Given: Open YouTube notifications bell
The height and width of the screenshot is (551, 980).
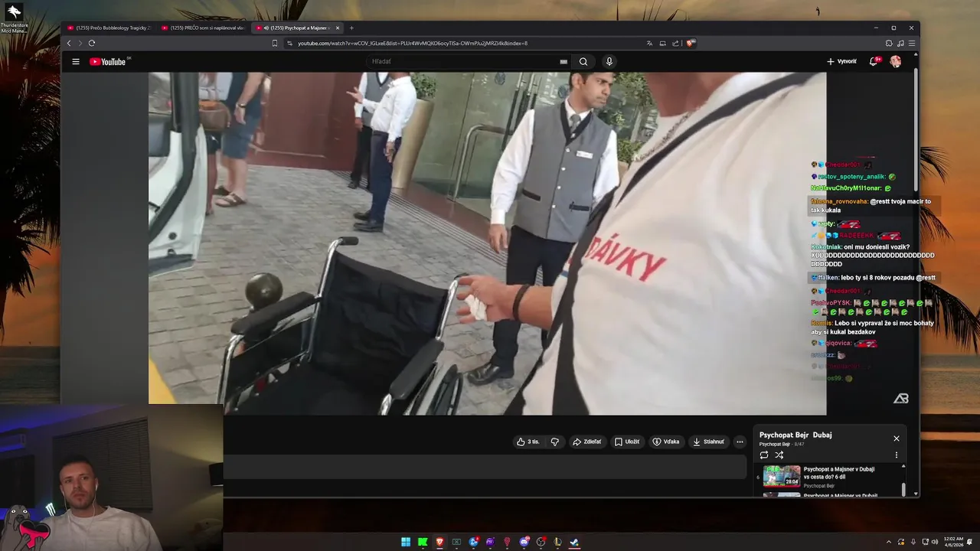Looking at the screenshot, I should coord(874,61).
